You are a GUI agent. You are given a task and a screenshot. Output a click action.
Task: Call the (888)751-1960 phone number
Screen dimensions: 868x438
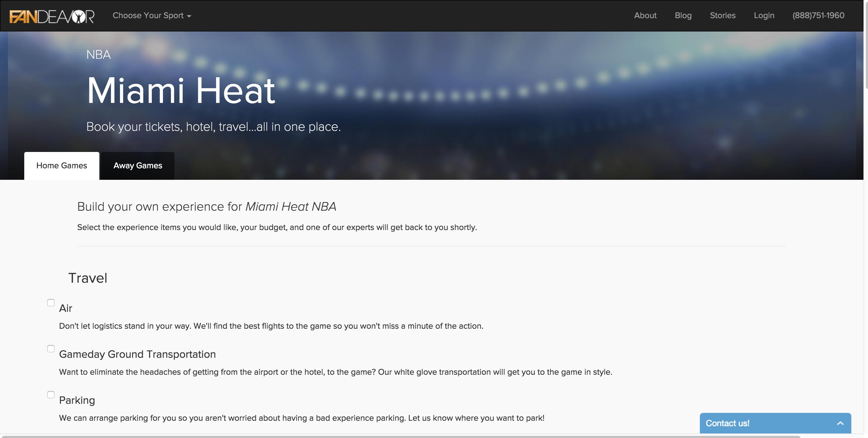(818, 15)
